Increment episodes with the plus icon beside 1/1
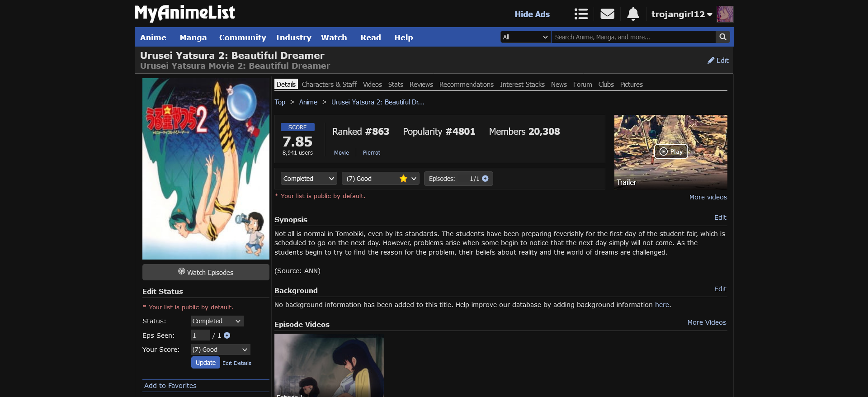 (x=485, y=179)
